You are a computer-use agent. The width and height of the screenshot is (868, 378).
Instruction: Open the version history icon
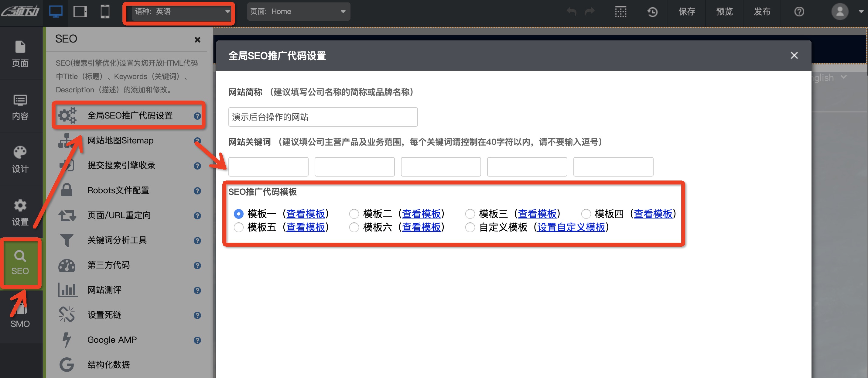[x=652, y=11]
